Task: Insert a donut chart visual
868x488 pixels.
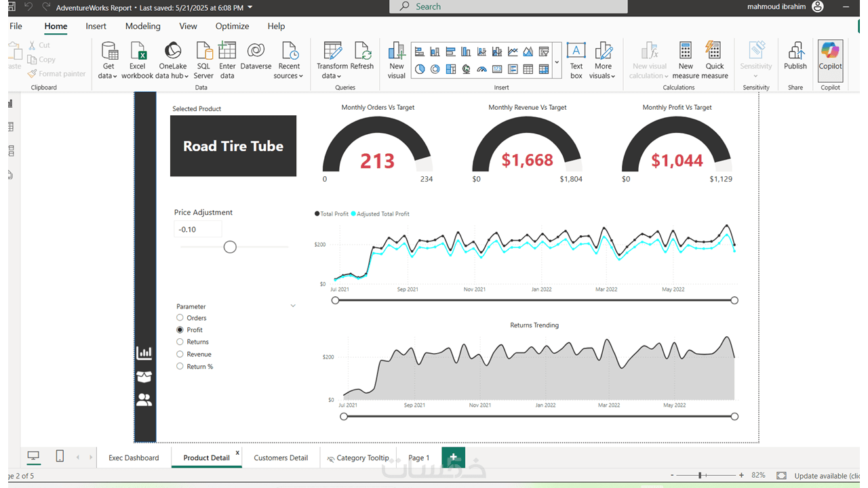Action: [435, 69]
